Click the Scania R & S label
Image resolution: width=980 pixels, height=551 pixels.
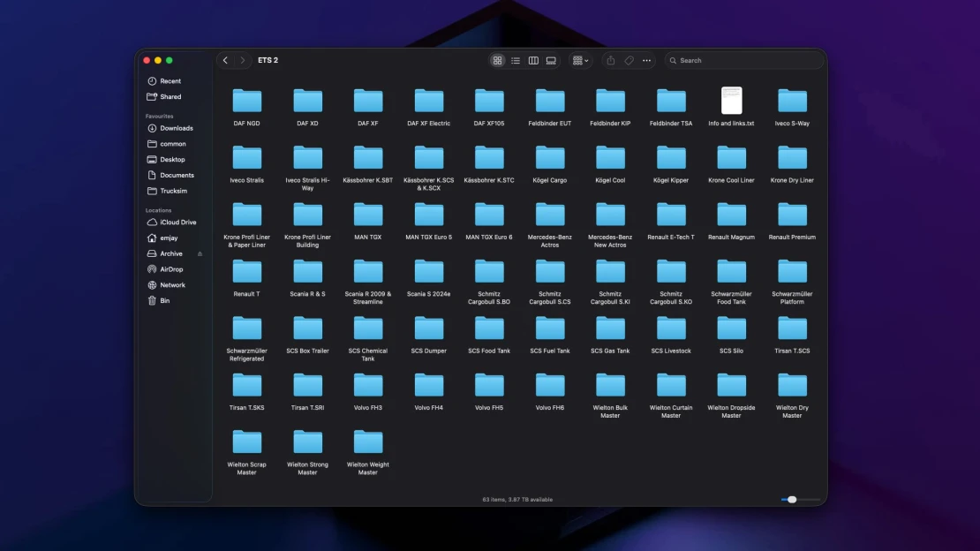pos(307,294)
